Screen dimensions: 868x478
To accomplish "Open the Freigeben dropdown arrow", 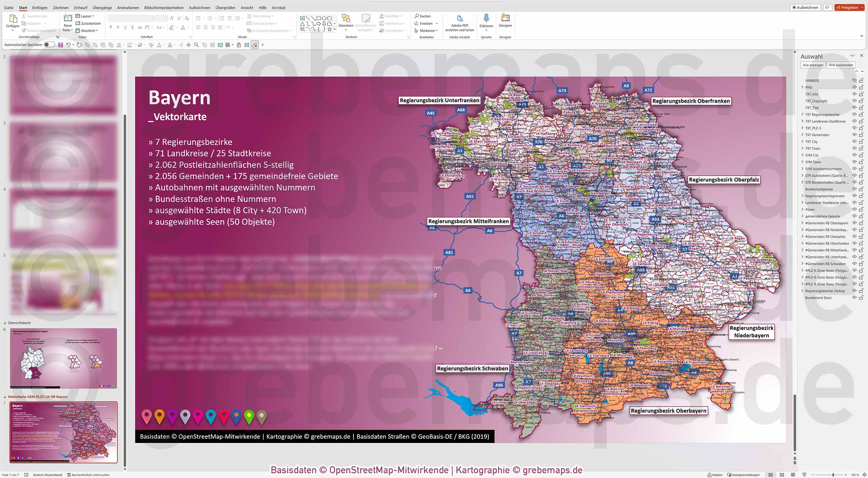I will [861, 7].
